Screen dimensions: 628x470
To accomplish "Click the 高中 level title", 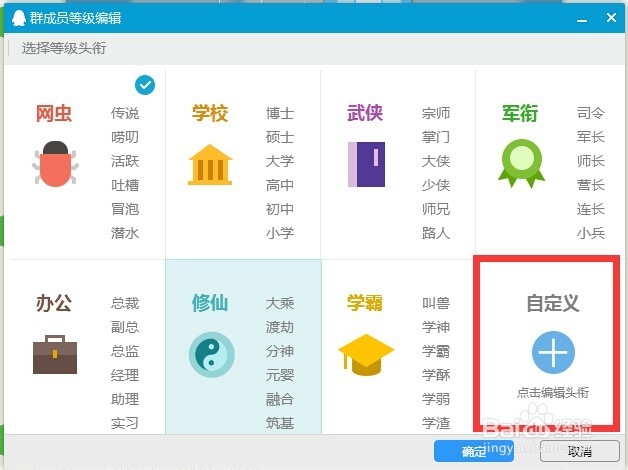I will [x=280, y=185].
